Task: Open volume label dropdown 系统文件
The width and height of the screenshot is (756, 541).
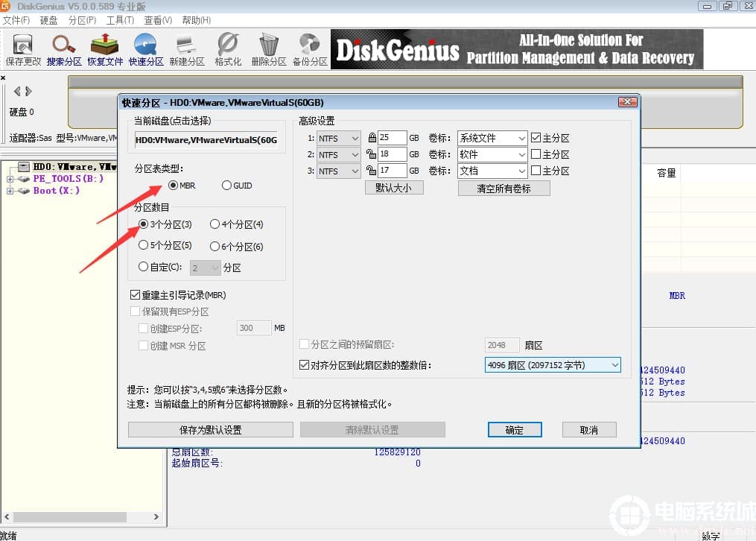Action: [x=492, y=139]
